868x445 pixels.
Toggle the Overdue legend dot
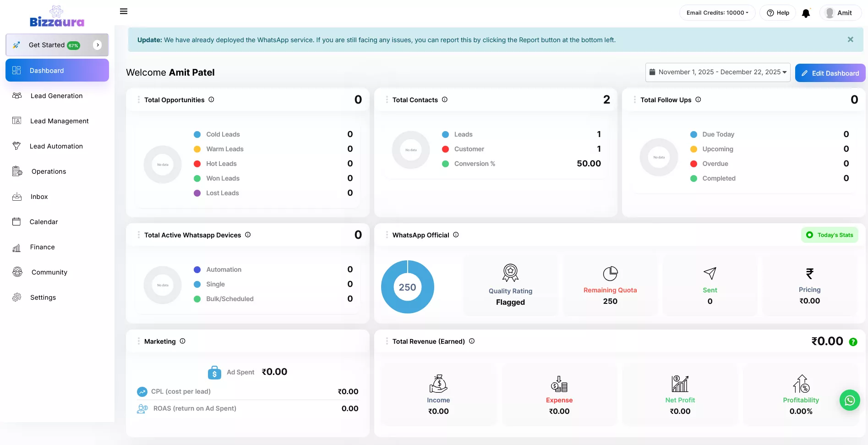(693, 164)
